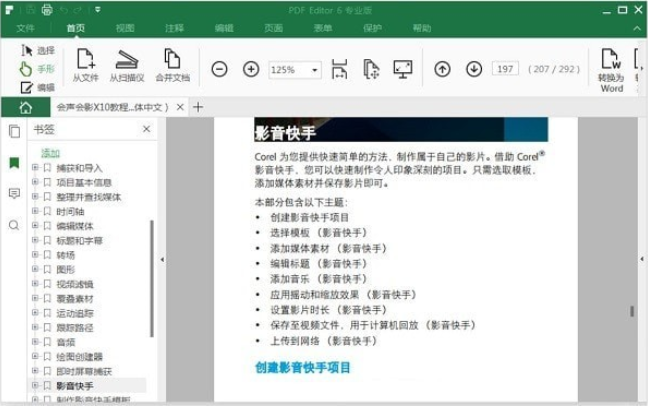
Task: Select the 编辑媒体 bookmark
Action: 75,226
